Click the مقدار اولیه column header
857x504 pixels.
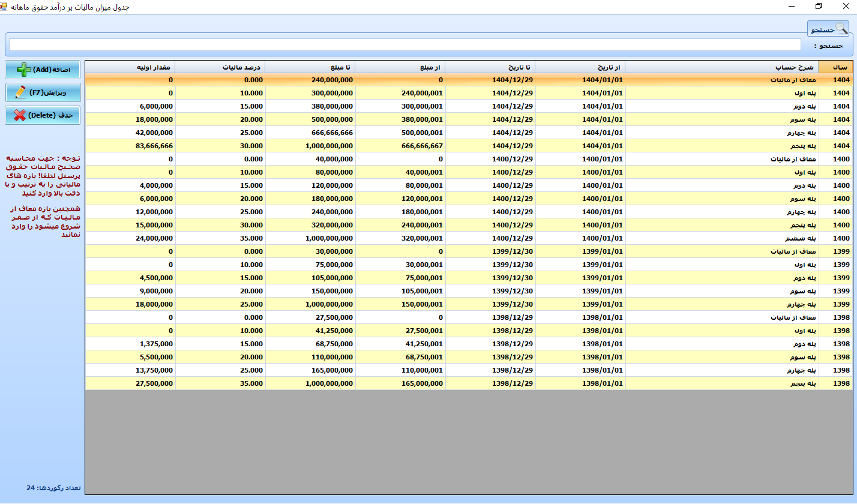(x=130, y=67)
